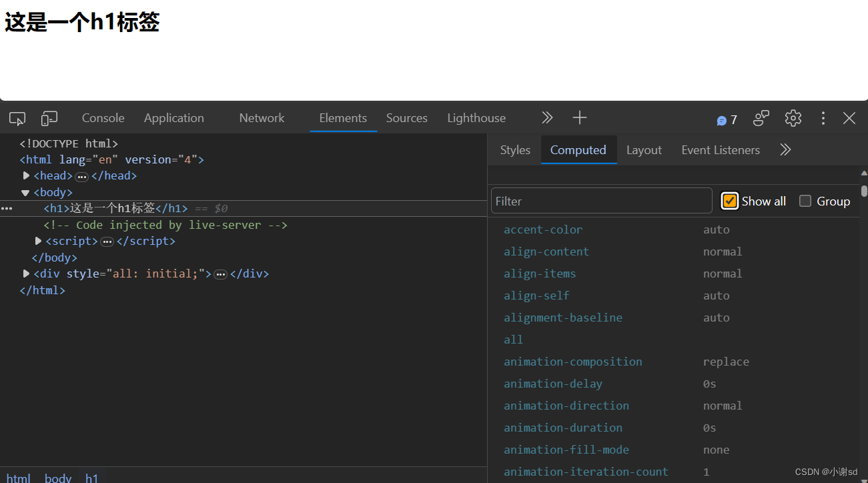Click html in the breadcrumb bar
This screenshot has height=483, width=868.
tap(19, 478)
